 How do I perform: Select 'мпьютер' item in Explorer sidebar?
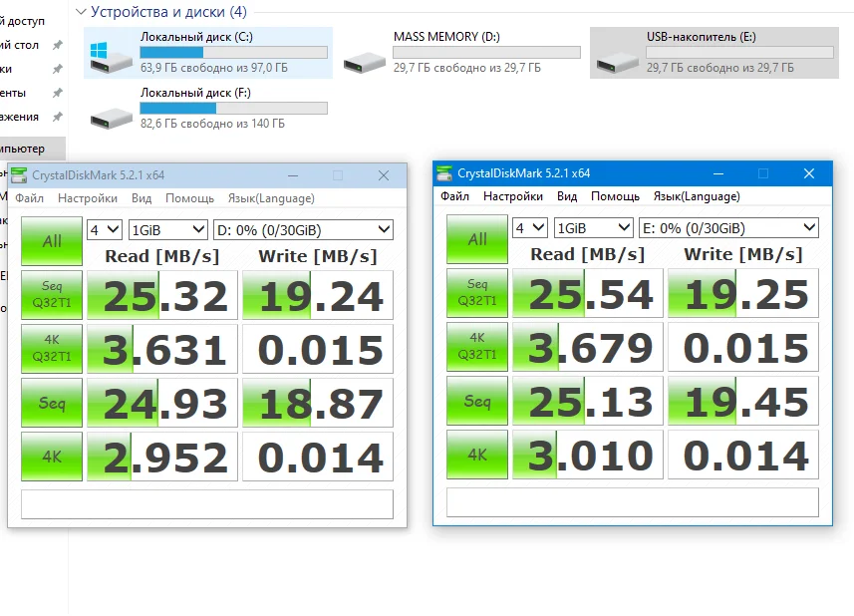(x=33, y=149)
